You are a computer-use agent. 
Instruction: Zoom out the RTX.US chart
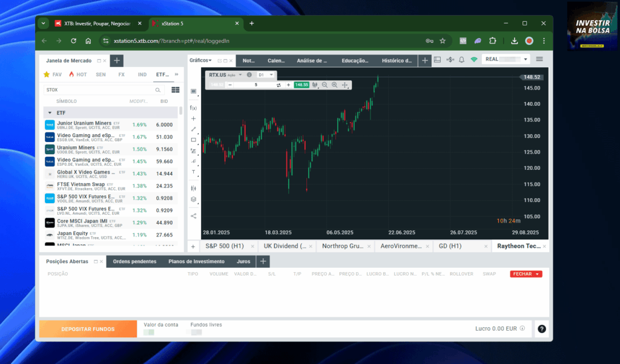(x=325, y=85)
